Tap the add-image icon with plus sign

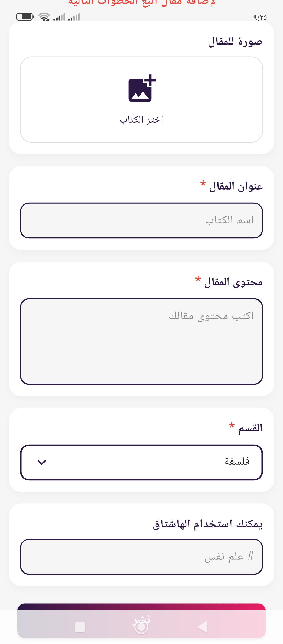[x=142, y=88]
